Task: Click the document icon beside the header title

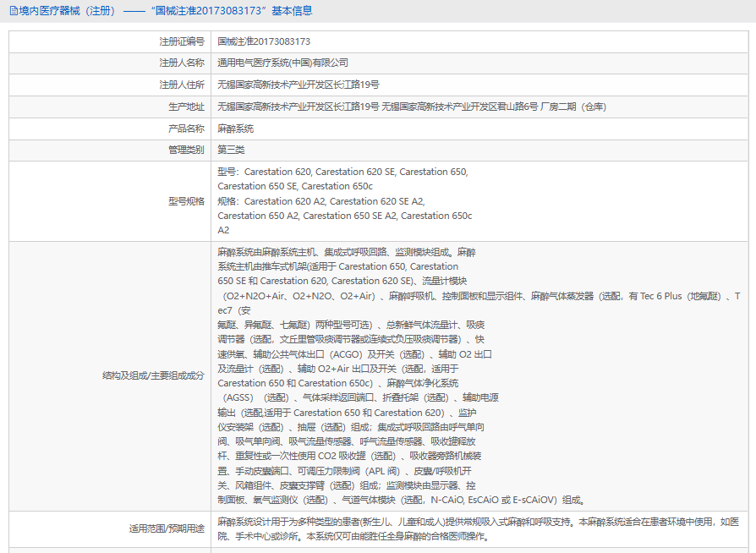Action: click(14, 11)
